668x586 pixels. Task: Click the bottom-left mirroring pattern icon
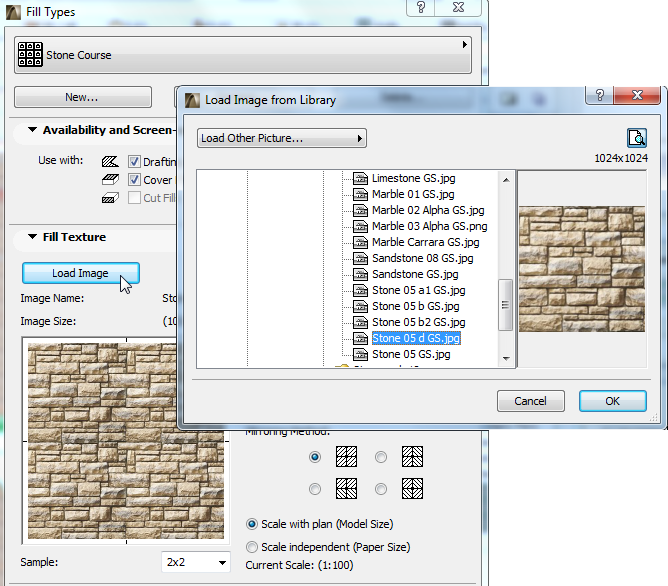346,488
